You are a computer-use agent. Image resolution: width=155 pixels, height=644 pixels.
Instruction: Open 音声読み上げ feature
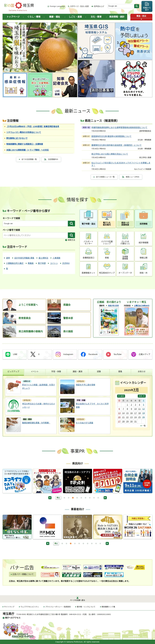(x=98, y=6)
